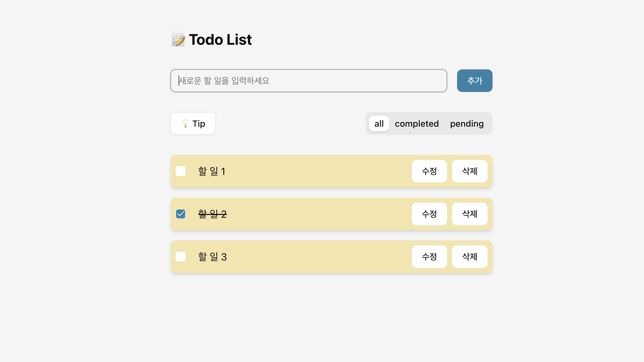
Task: Switch to the pending filter
Action: pyautogui.click(x=467, y=123)
